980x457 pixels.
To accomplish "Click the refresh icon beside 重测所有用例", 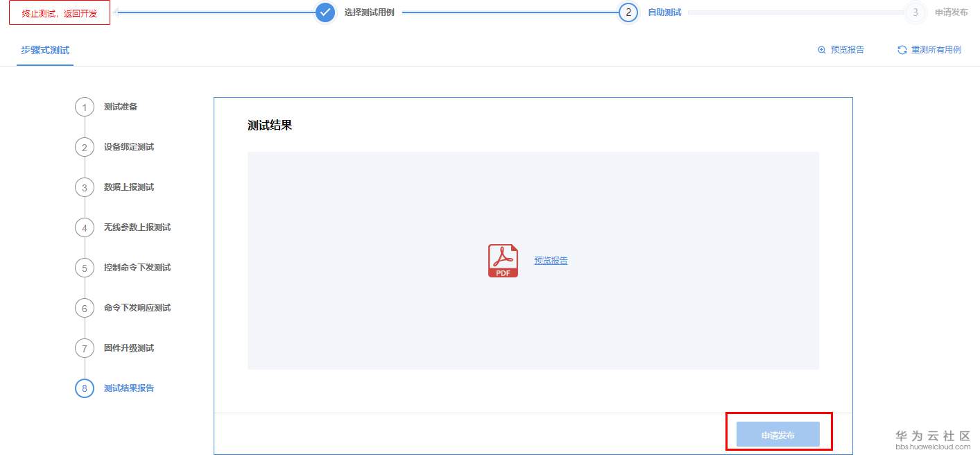I will (x=902, y=50).
